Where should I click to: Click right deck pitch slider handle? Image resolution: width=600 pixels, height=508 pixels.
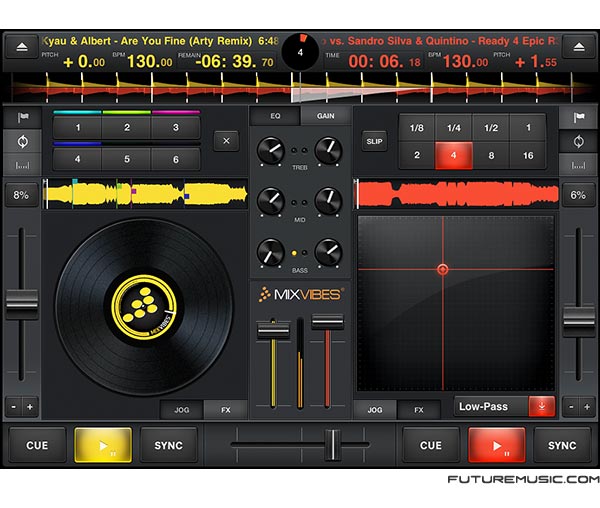pyautogui.click(x=579, y=321)
